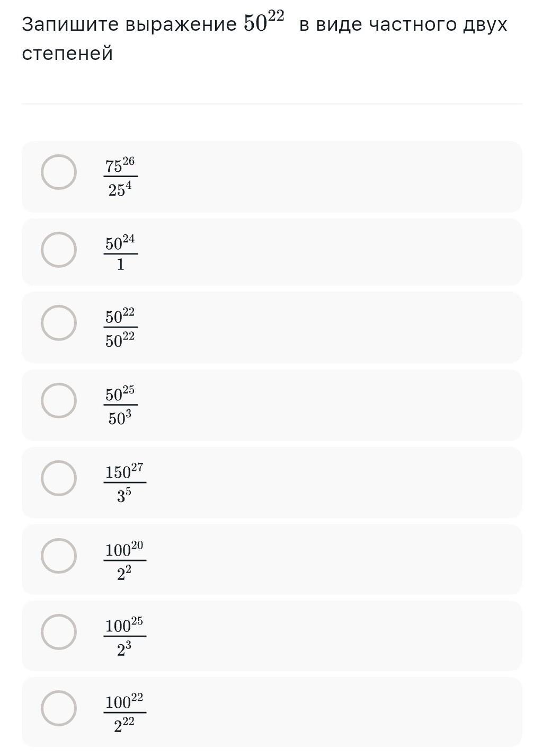Click the fraction 50²⁴ over 1
This screenshot has width=542, height=756.
120,253
